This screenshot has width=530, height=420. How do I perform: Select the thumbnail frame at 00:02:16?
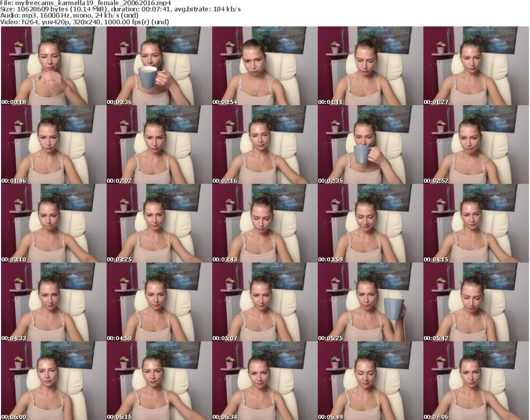[x=264, y=144]
